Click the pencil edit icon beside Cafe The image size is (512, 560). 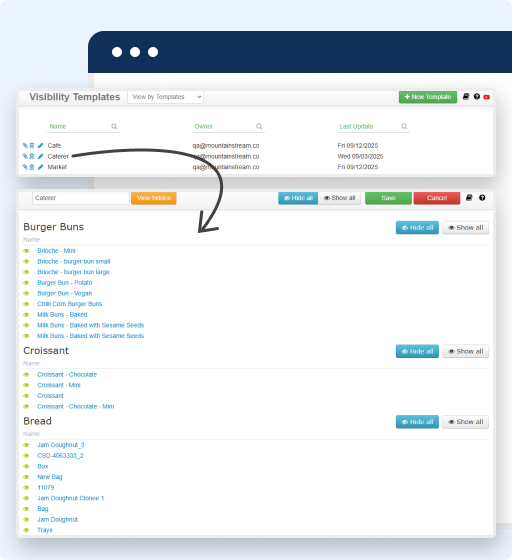(x=40, y=145)
